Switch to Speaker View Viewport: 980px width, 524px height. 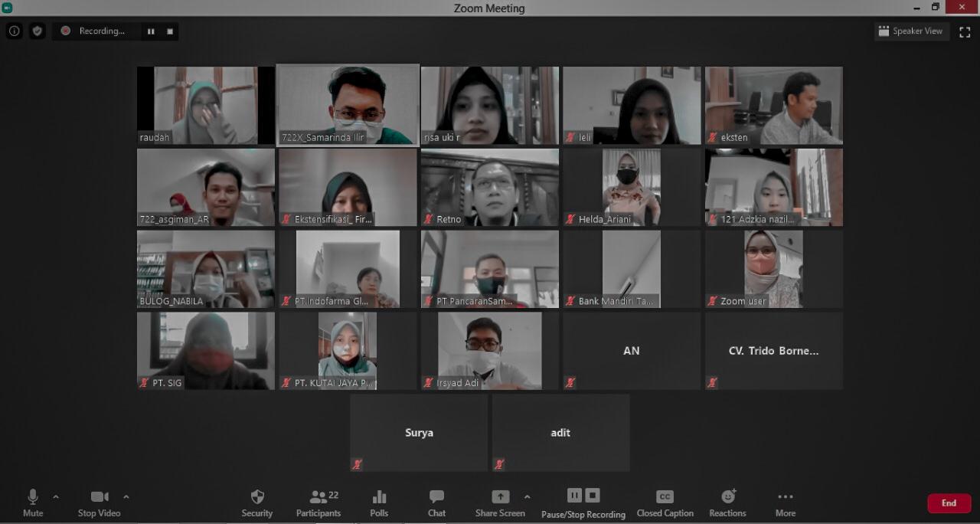(911, 31)
